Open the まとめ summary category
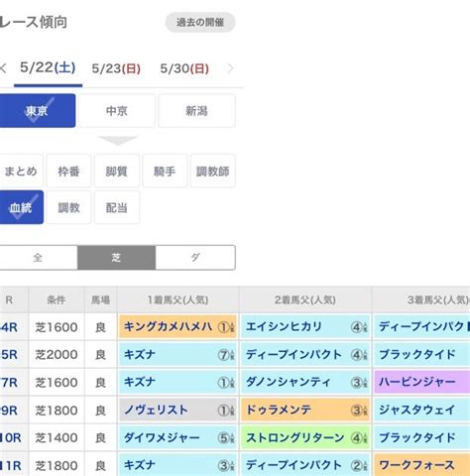470x476 pixels. click(21, 172)
